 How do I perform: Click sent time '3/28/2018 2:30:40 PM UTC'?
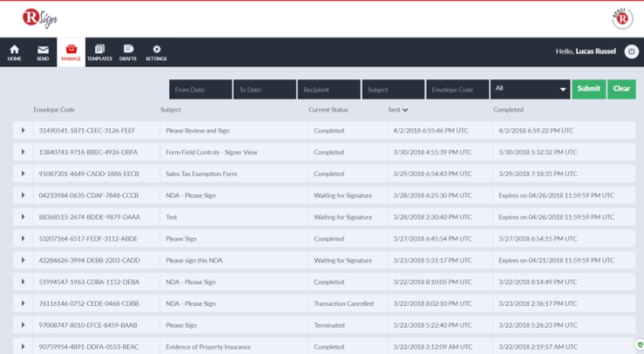click(x=432, y=217)
